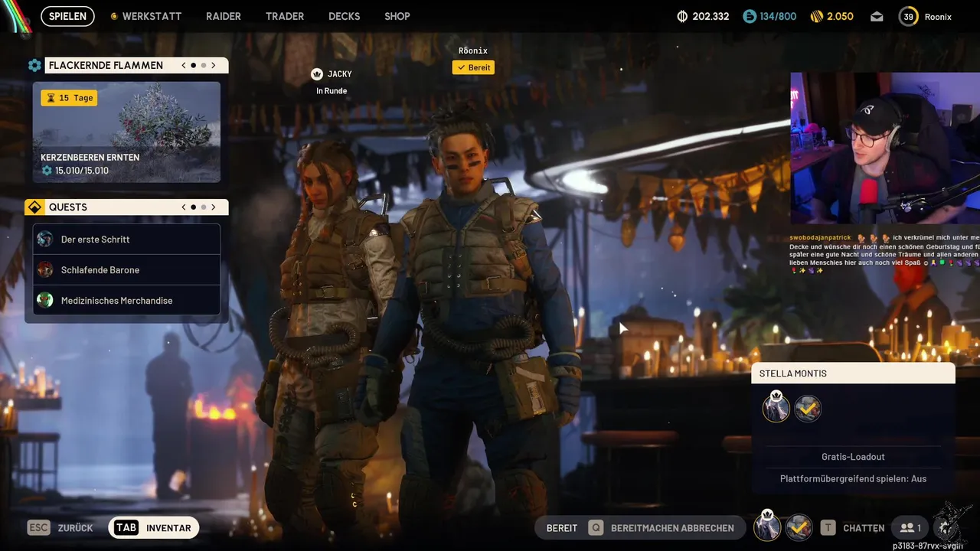Click the Medizinisches Merchandise quest icon
980x551 pixels.
coord(45,300)
